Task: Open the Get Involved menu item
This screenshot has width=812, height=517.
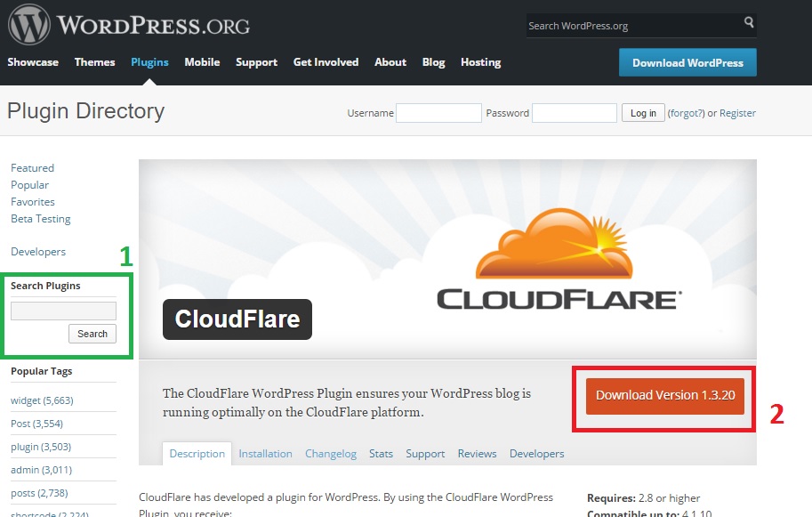Action: click(326, 62)
